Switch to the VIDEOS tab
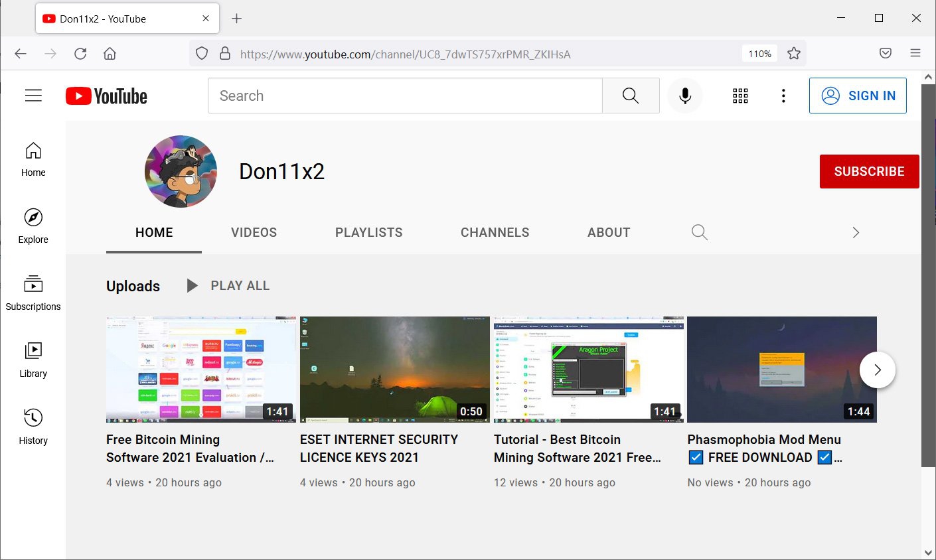The width and height of the screenshot is (936, 560). (254, 232)
